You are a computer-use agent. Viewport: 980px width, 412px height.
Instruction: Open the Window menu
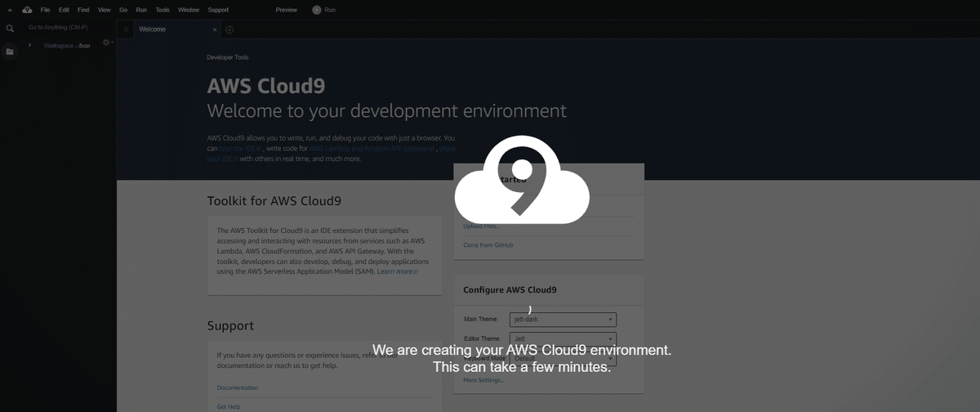[189, 10]
